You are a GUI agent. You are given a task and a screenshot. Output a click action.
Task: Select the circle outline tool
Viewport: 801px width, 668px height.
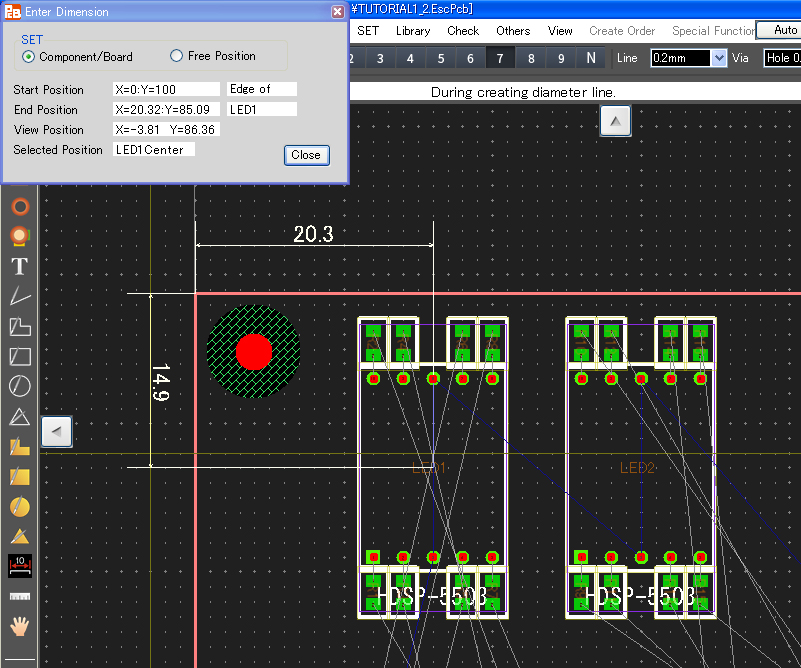point(20,386)
